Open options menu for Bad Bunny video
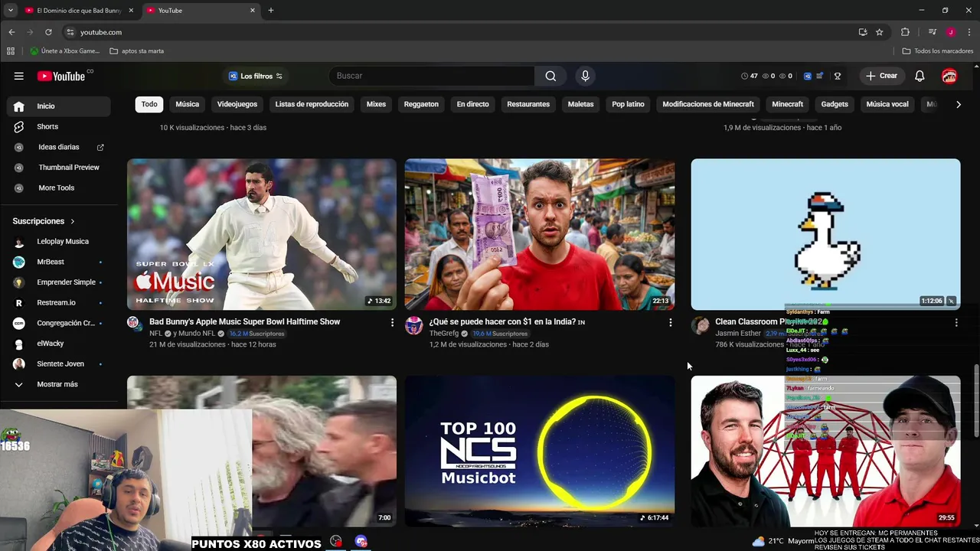This screenshot has width=980, height=551. pyautogui.click(x=392, y=322)
